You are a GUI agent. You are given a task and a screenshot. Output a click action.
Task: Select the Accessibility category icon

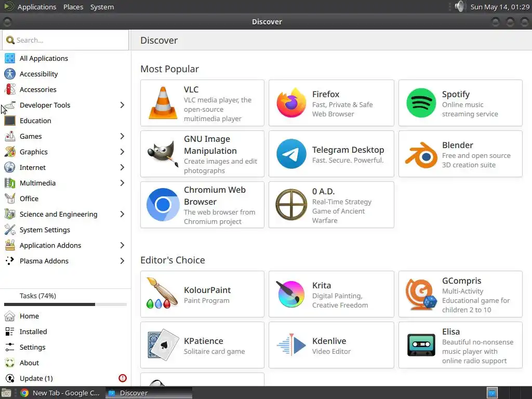tap(10, 74)
